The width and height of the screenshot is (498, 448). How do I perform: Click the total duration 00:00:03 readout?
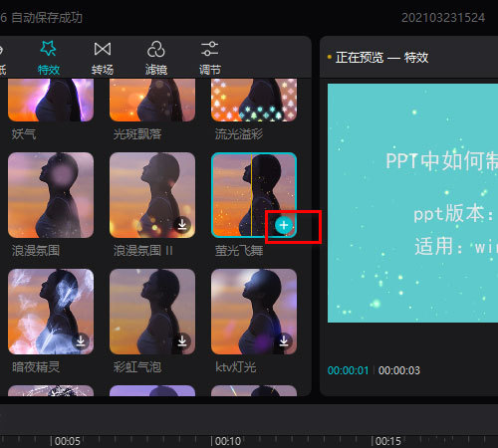tap(399, 370)
